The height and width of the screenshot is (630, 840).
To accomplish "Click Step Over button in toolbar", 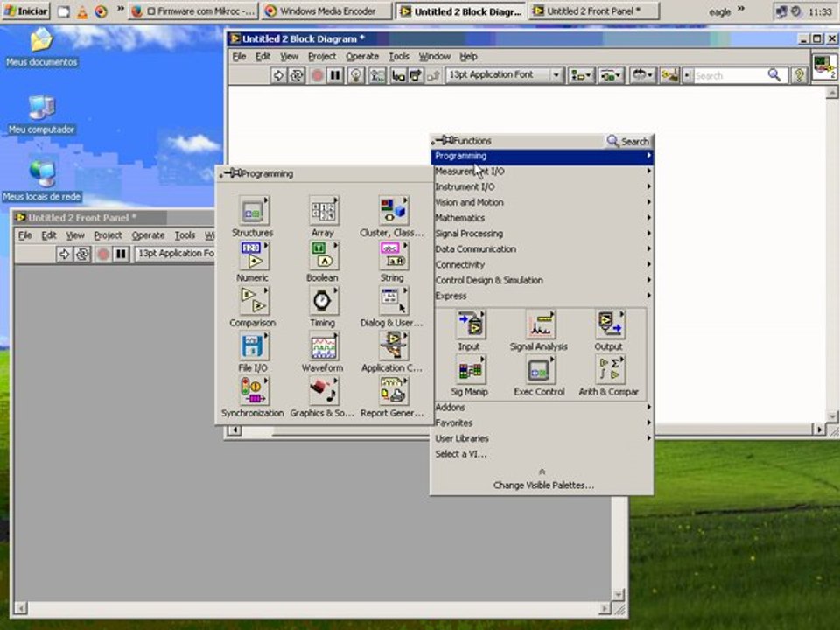I will [x=416, y=75].
